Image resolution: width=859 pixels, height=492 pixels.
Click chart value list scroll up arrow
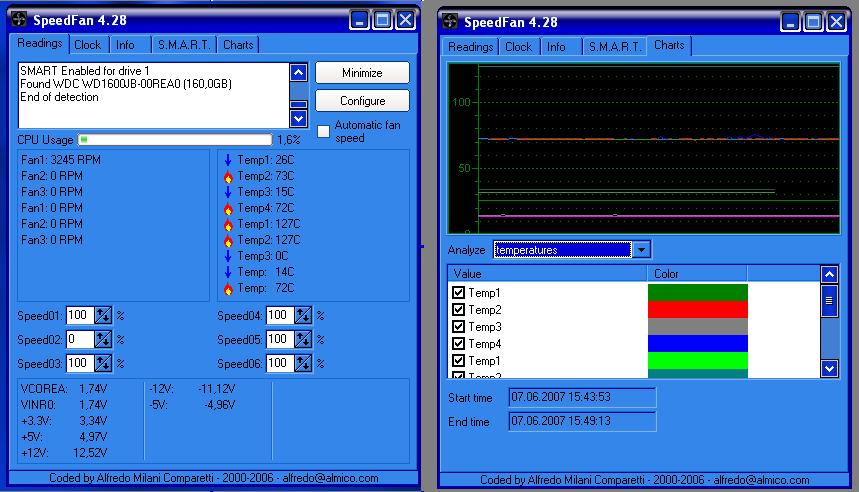point(829,274)
